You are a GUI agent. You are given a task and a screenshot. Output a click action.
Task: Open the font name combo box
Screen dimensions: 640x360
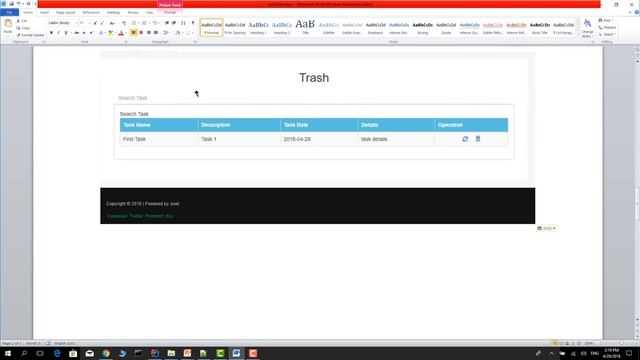(x=62, y=23)
